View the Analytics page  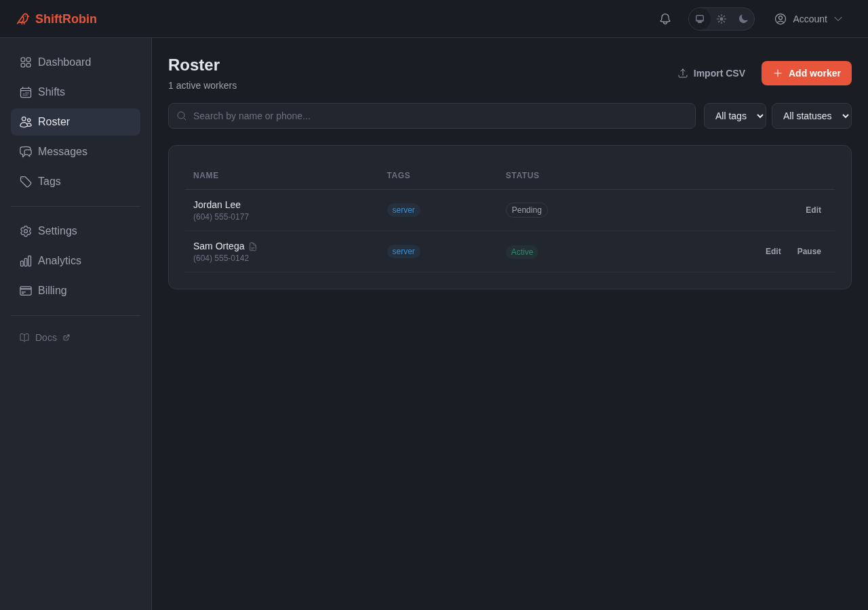(x=75, y=261)
